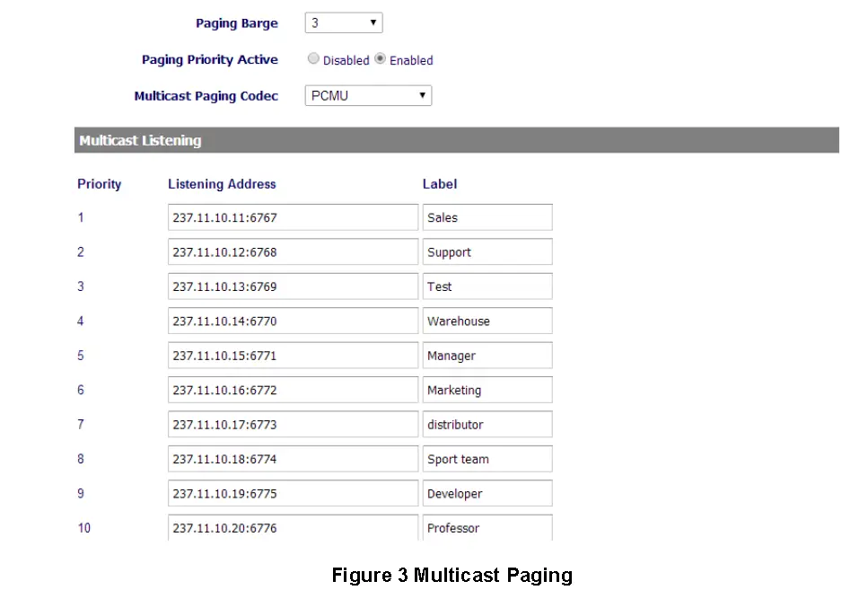Click the Paging Priority Active label
The image size is (868, 590).
pyautogui.click(x=209, y=59)
